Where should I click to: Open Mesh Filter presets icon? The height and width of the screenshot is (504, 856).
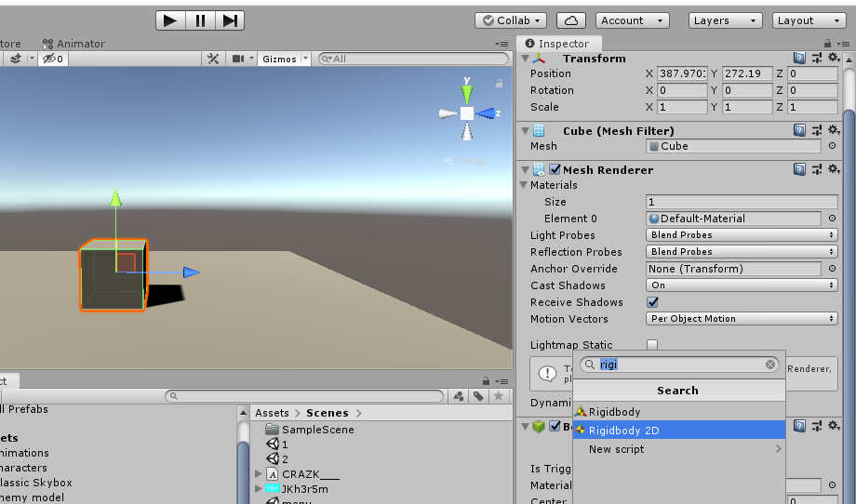pyautogui.click(x=817, y=130)
